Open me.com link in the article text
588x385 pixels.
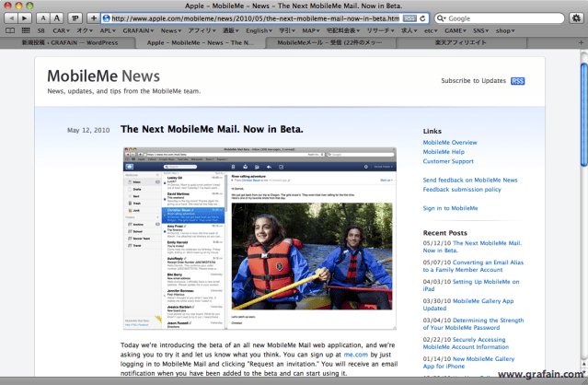(x=356, y=355)
